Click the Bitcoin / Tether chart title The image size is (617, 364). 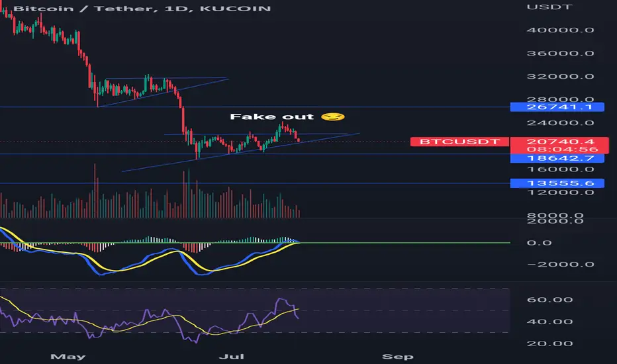pyautogui.click(x=142, y=9)
